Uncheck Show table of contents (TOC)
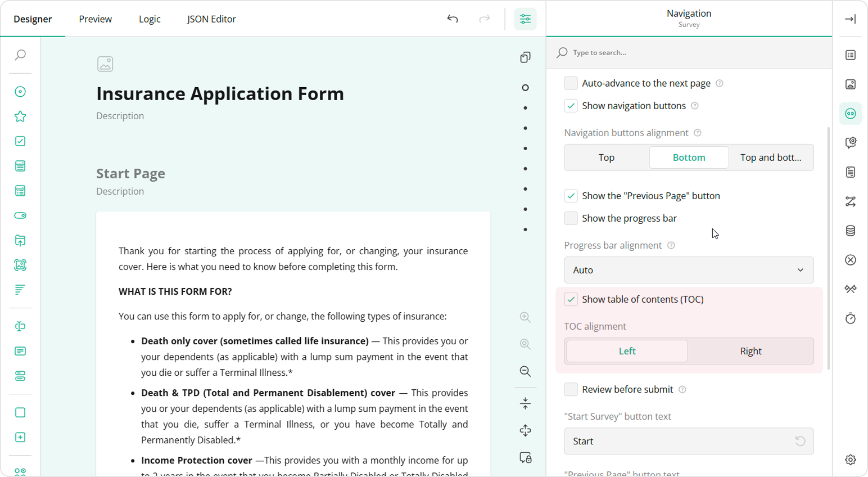This screenshot has height=477, width=868. tap(571, 299)
